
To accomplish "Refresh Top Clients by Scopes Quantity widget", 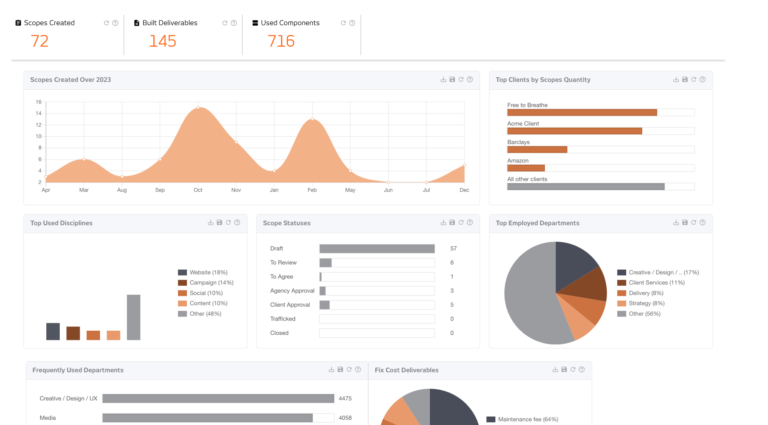I will (x=694, y=79).
